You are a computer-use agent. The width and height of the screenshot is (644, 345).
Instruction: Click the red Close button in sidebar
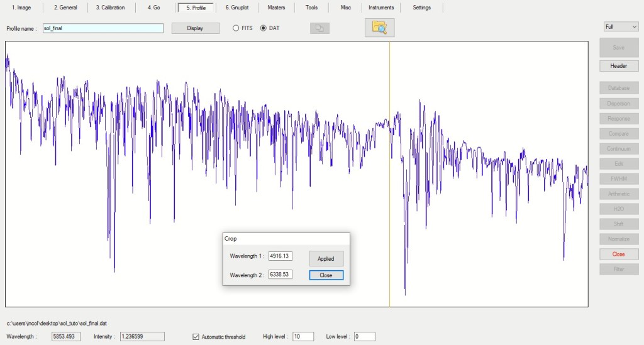(618, 255)
